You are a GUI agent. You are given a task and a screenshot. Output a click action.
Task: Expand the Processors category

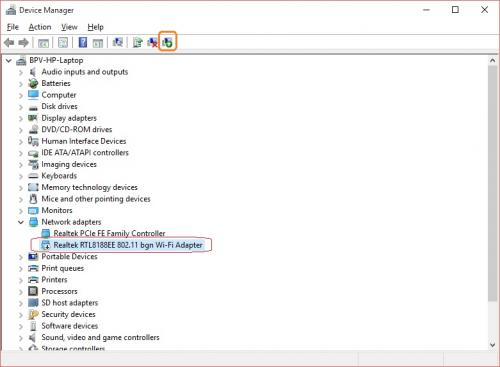21,292
